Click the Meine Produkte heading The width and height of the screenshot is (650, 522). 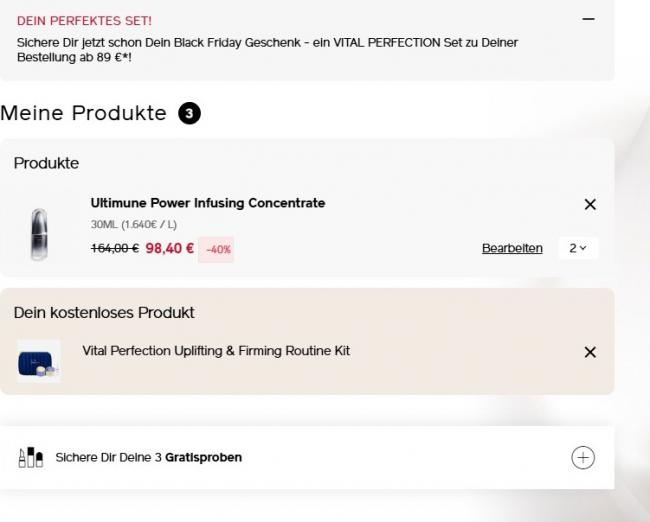point(83,114)
